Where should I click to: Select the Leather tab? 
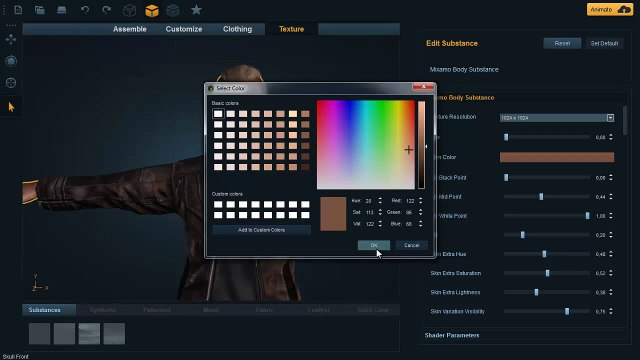coord(318,310)
